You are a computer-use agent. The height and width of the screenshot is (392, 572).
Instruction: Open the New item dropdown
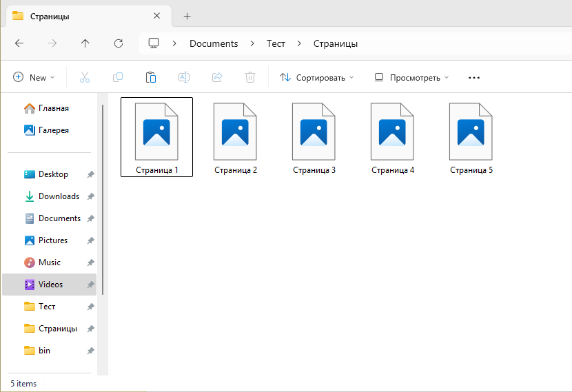34,77
